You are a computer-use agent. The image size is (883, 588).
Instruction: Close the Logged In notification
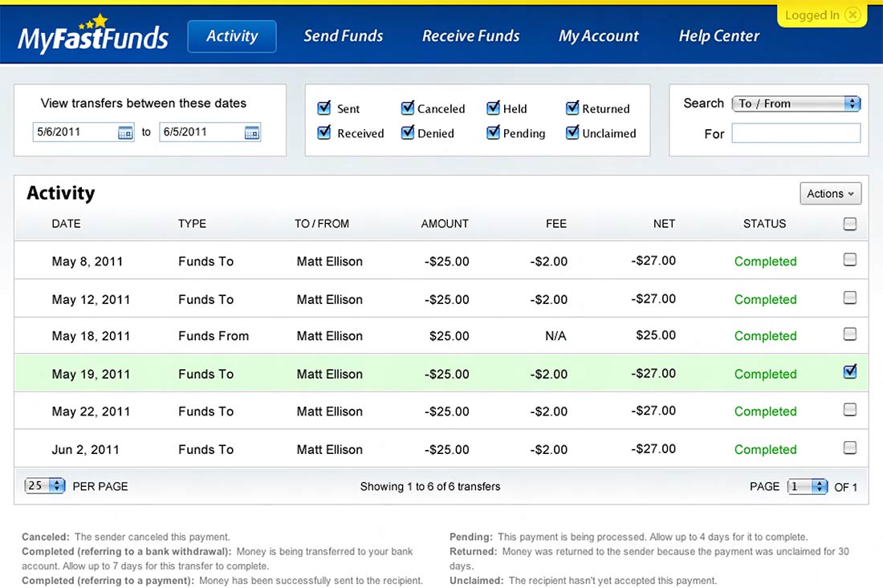(852, 15)
